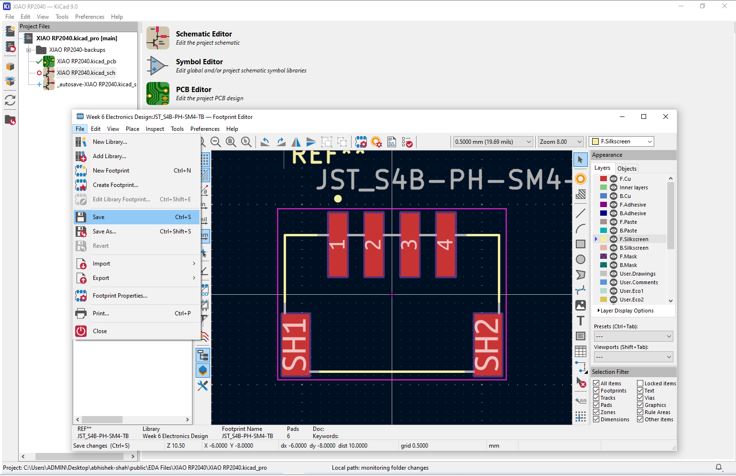Click zoom to fit magnifier icon
Viewport: 736px width, 476px height.
pyautogui.click(x=230, y=142)
